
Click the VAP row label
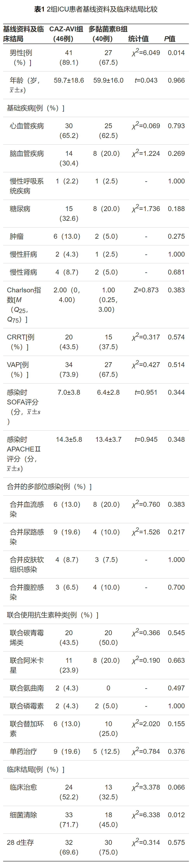click(x=18, y=370)
